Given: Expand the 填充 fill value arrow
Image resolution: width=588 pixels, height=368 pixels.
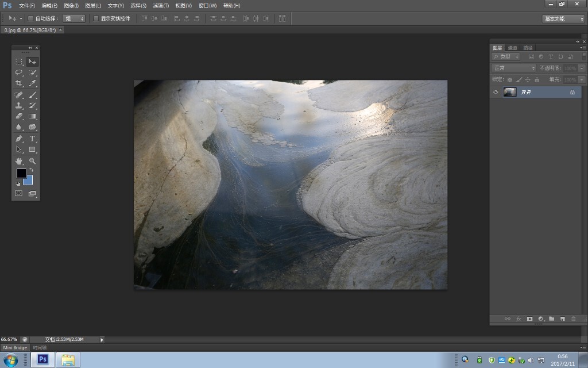Looking at the screenshot, I should pos(582,79).
